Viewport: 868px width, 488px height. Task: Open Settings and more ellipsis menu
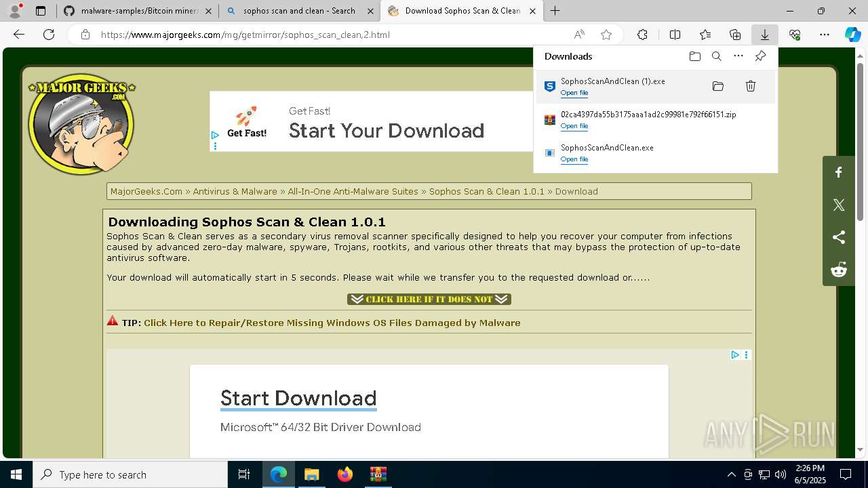coord(825,35)
